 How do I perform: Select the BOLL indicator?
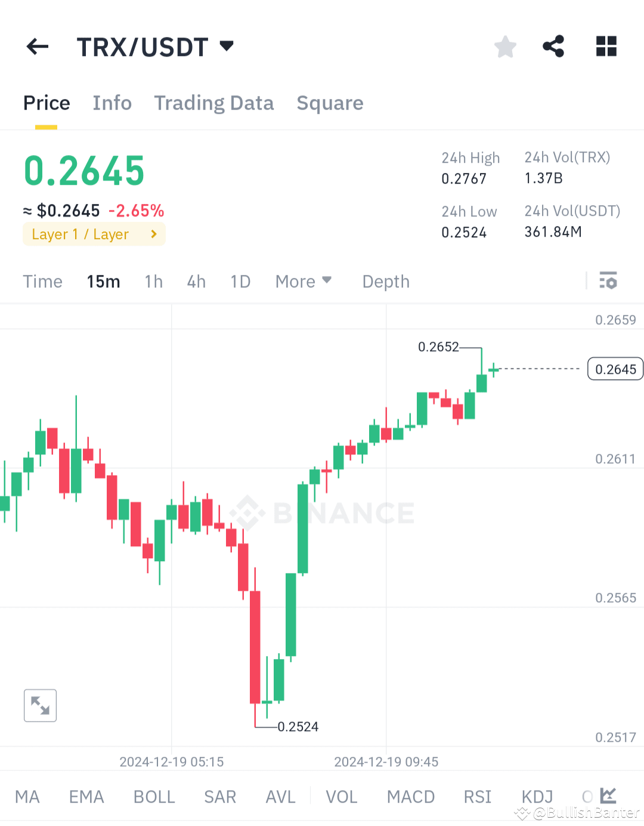[154, 796]
